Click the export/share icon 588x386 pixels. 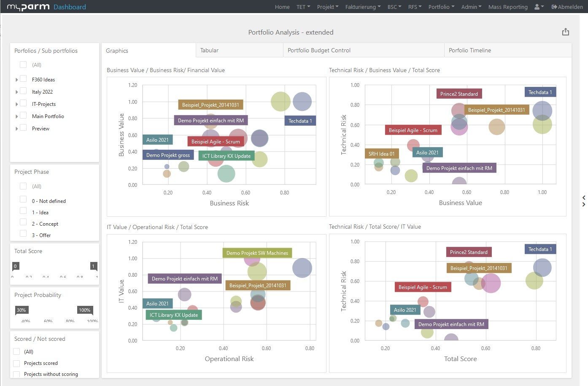click(x=566, y=32)
